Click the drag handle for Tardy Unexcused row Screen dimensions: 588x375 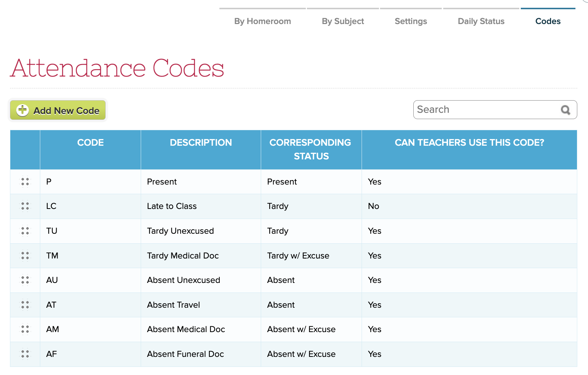tap(25, 231)
